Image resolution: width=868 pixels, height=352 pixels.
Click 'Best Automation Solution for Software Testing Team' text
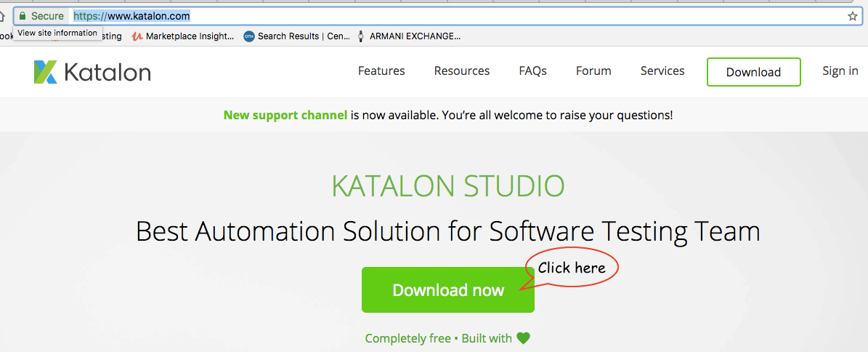[x=448, y=232]
